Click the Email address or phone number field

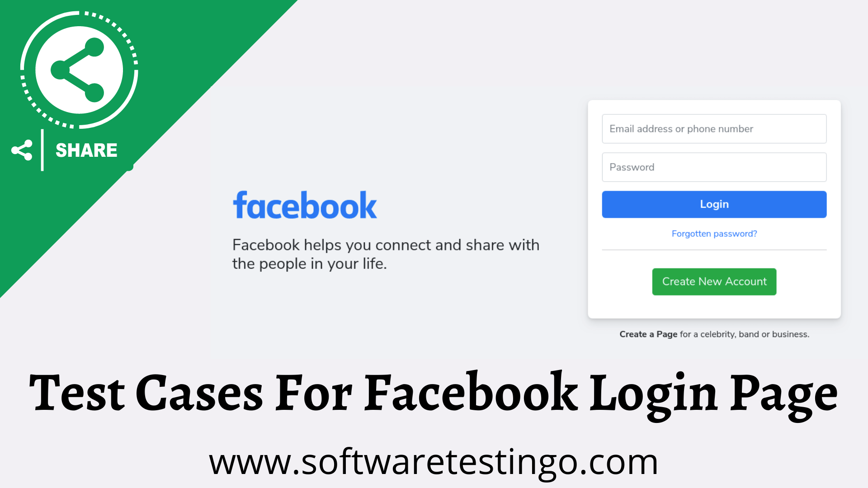click(713, 129)
